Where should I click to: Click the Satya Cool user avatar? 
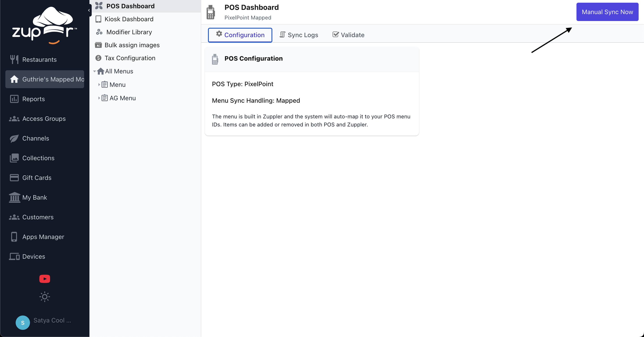pyautogui.click(x=23, y=322)
